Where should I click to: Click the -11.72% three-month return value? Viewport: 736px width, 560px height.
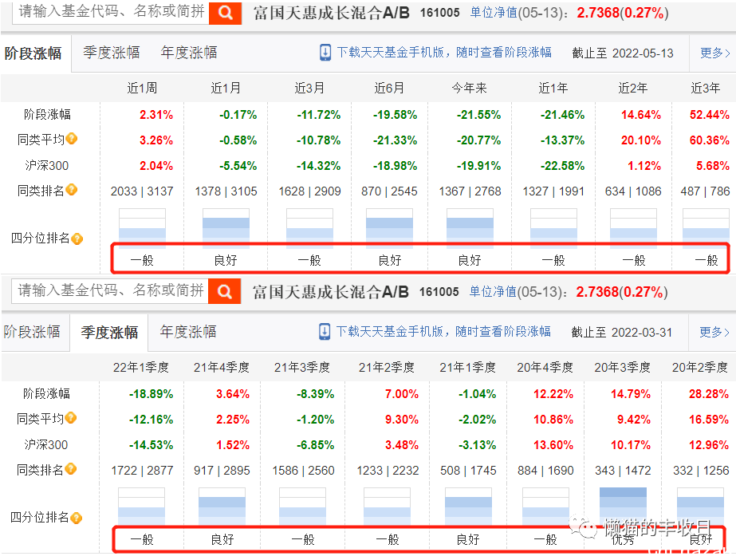(x=319, y=115)
